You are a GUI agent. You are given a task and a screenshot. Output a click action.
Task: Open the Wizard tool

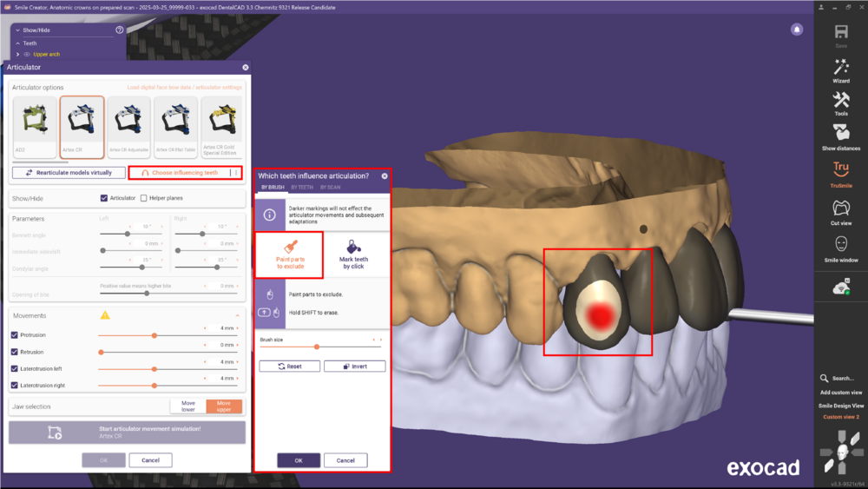click(841, 67)
